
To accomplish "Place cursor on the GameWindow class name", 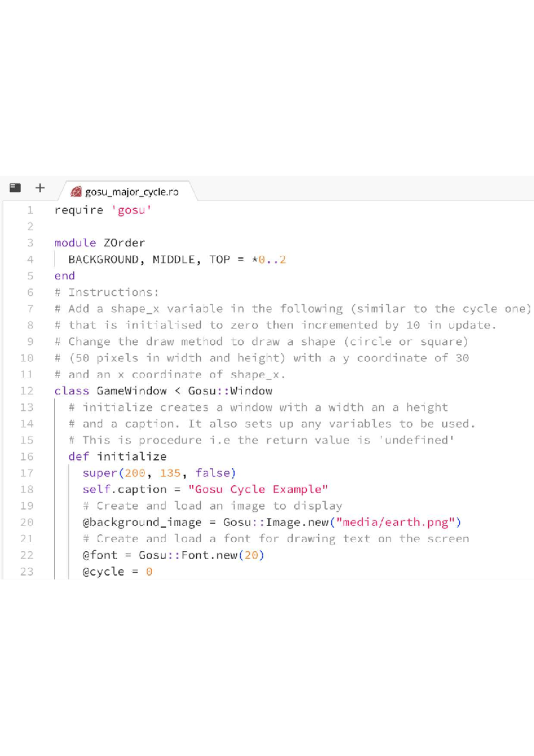I will click(x=131, y=391).
